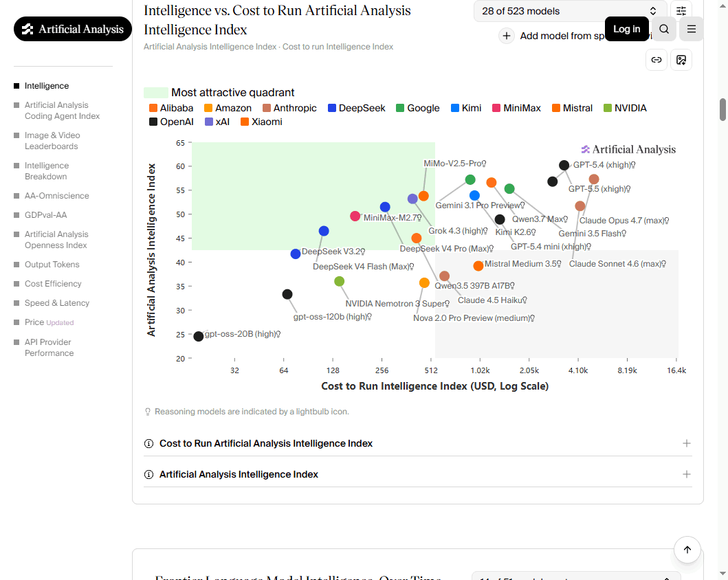Open chart filter settings sliders icon

coord(681,11)
